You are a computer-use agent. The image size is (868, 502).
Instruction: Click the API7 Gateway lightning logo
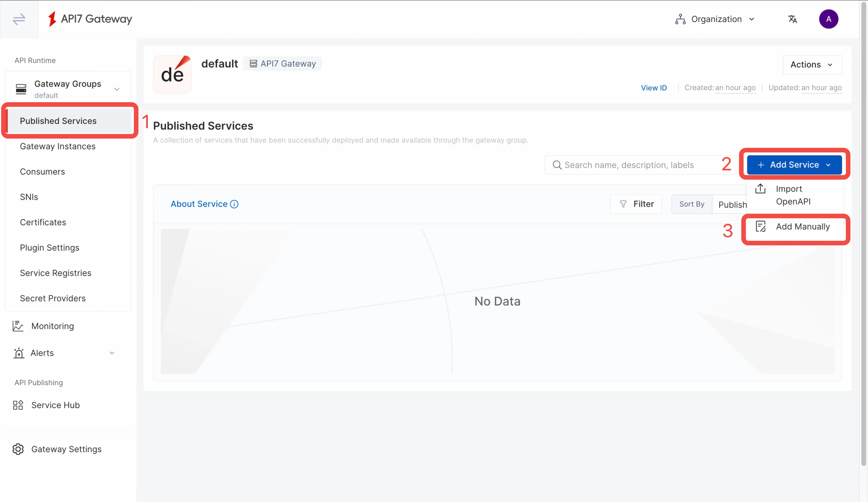52,19
